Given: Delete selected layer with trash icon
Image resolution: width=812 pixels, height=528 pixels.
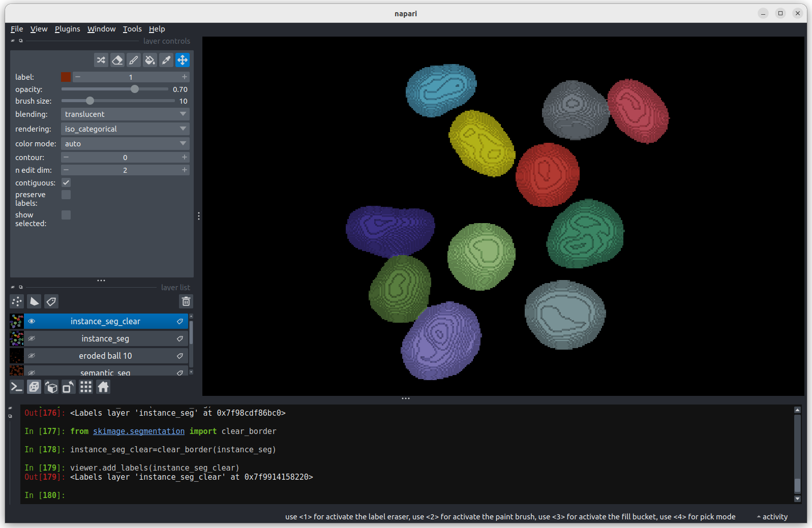Looking at the screenshot, I should pyautogui.click(x=186, y=301).
